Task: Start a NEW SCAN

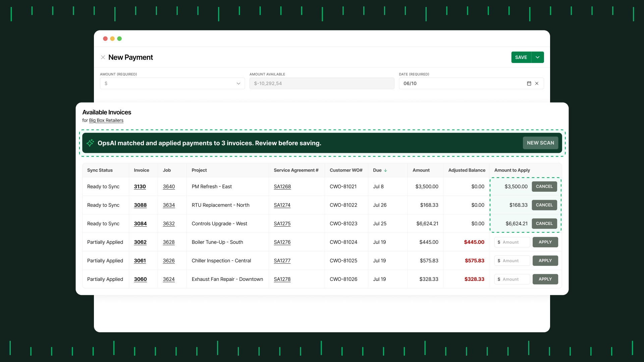Action: coord(540,143)
